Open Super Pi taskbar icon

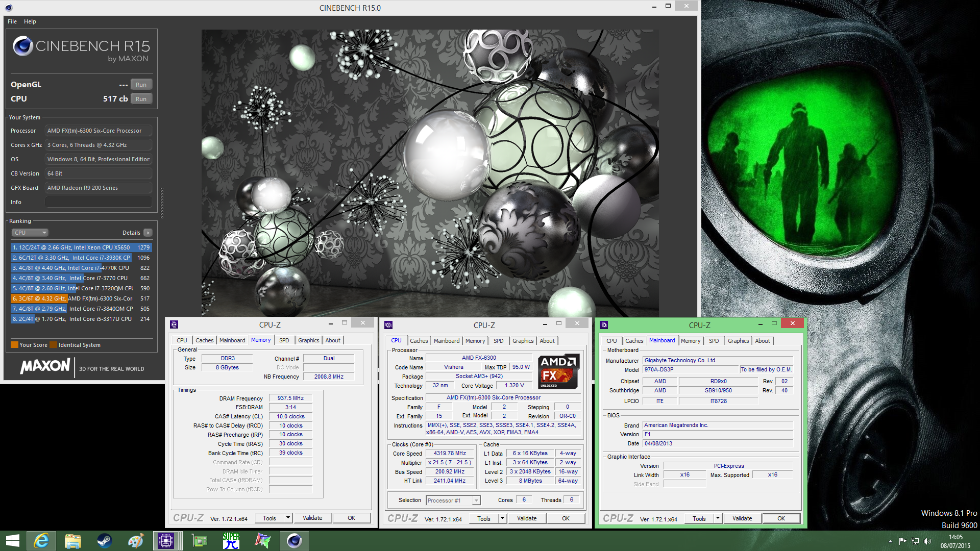pos(231,541)
